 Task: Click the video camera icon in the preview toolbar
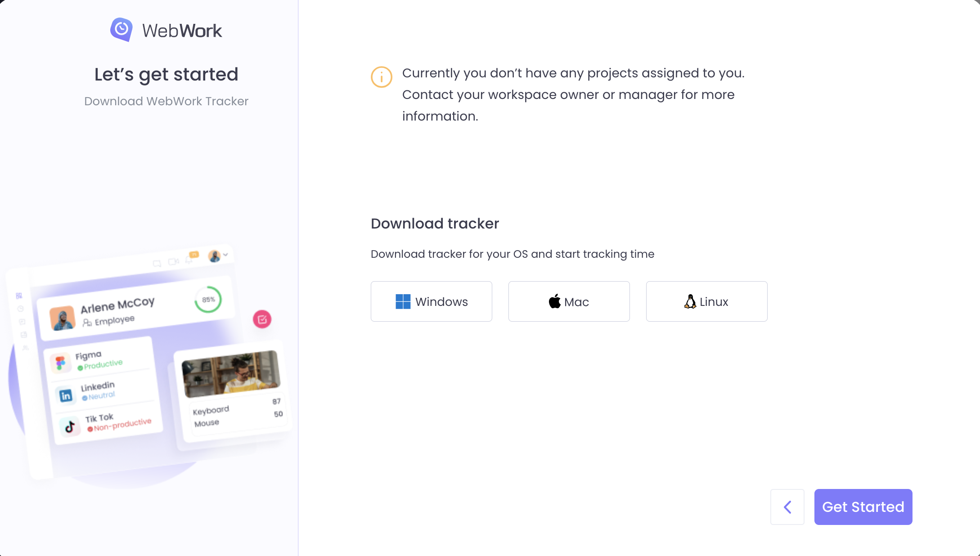[x=173, y=261]
